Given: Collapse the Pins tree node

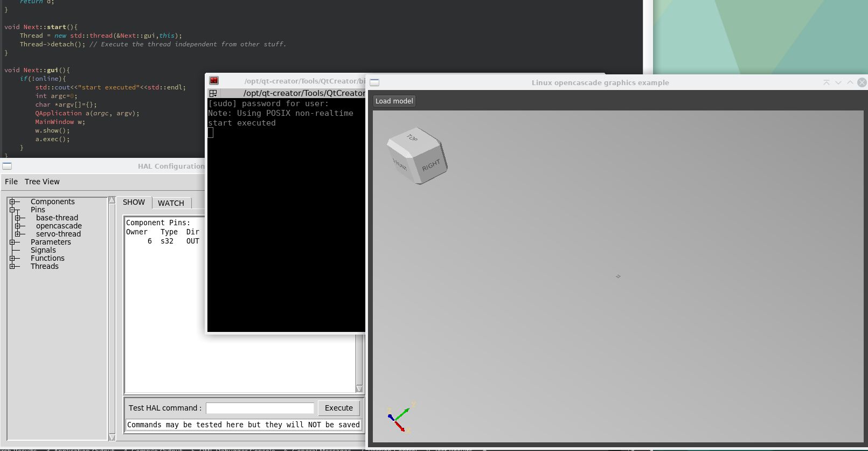Looking at the screenshot, I should pos(12,210).
